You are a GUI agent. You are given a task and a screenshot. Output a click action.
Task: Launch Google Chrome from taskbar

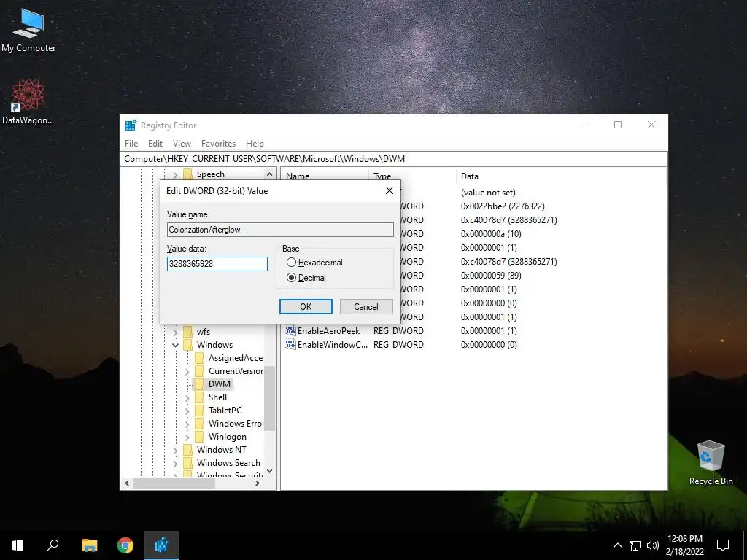click(x=125, y=545)
